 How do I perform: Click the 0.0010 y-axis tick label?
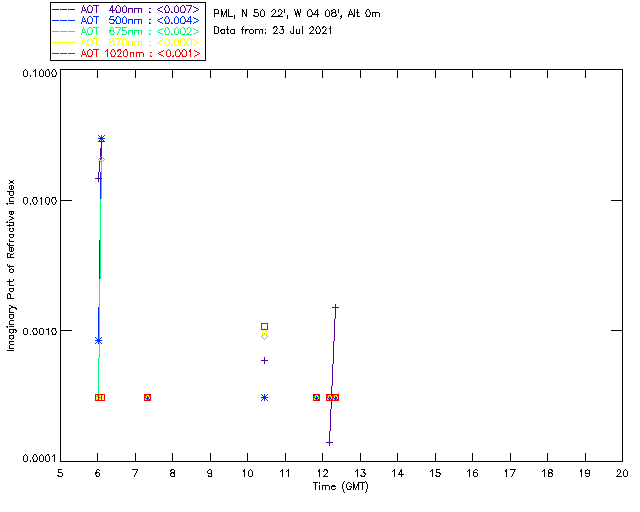(40, 331)
